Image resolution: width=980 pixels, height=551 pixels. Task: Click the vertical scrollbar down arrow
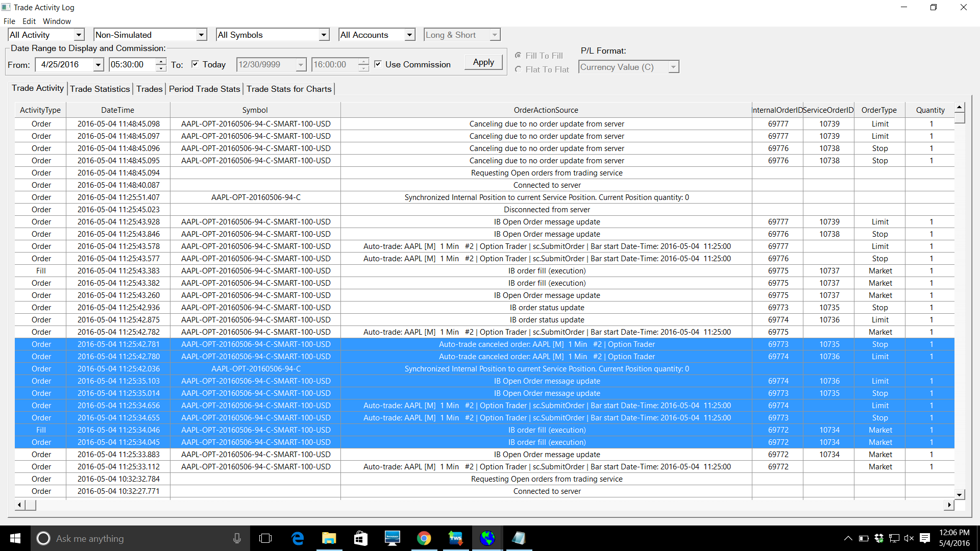(x=960, y=494)
